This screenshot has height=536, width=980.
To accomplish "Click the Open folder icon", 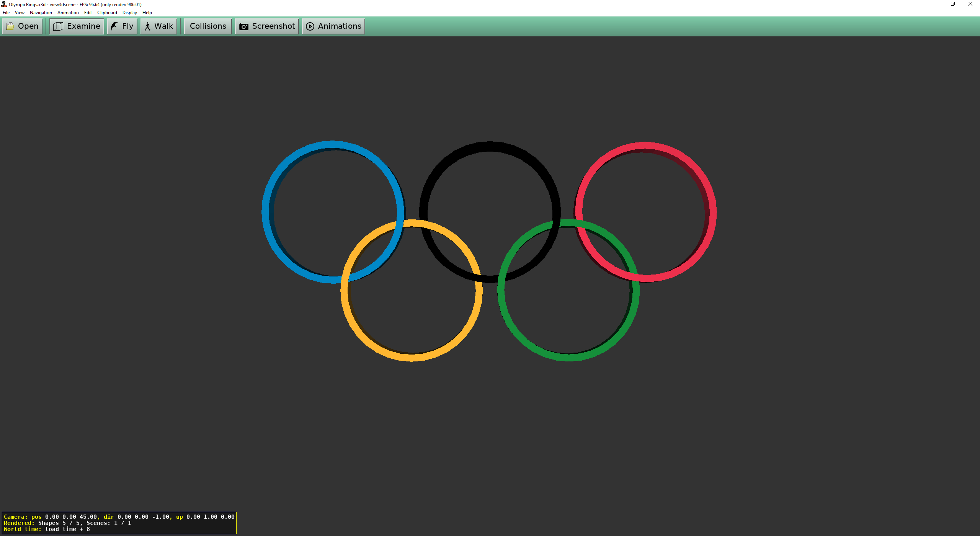I will tap(10, 26).
